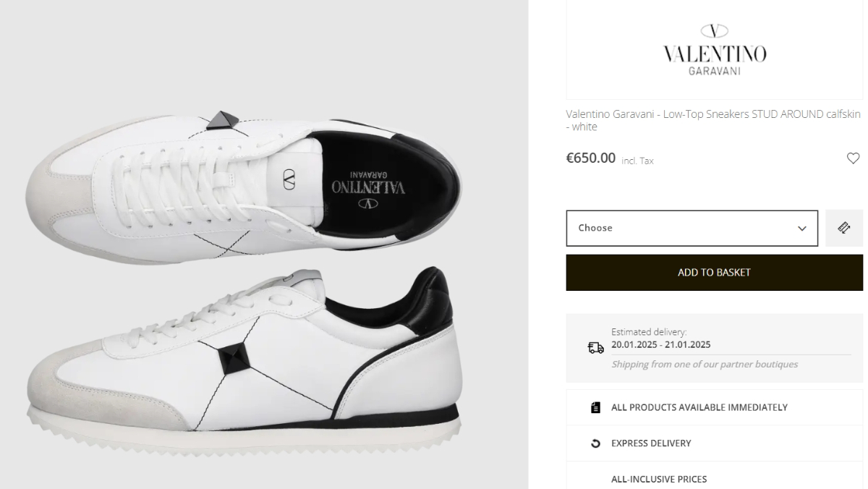Click the clipboard icon beside All Products Available
The image size is (868, 489).
point(595,407)
